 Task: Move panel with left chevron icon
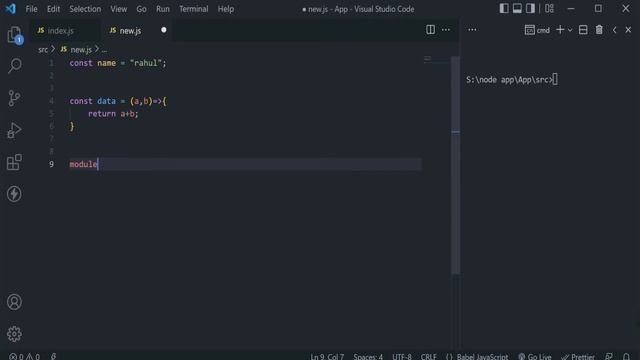click(x=614, y=30)
